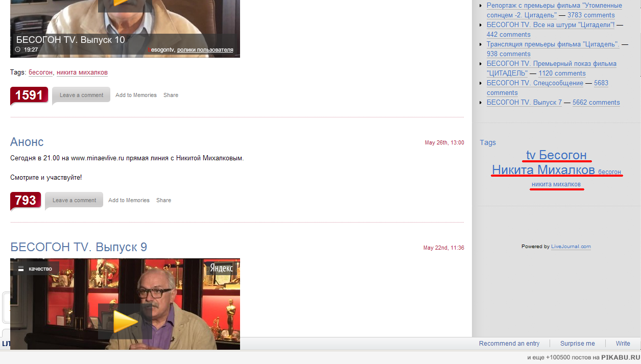The width and height of the screenshot is (641, 364).
Task: Open the 793 comments counter
Action: [26, 201]
